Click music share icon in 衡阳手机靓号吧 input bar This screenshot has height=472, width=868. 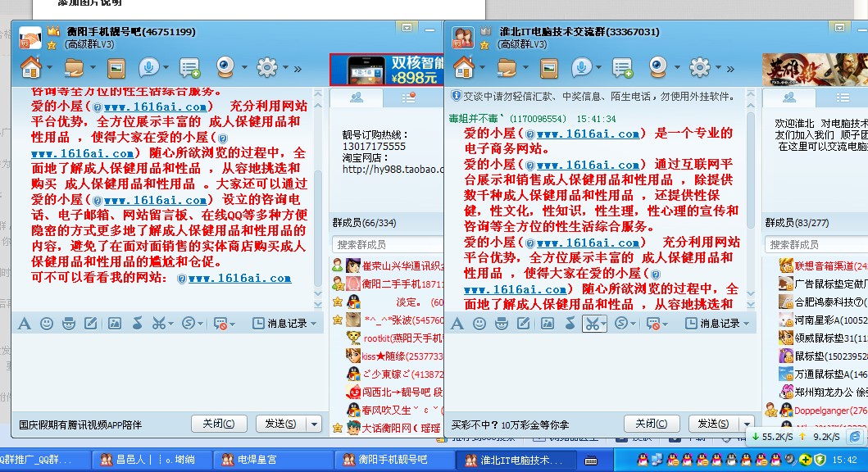(x=137, y=323)
